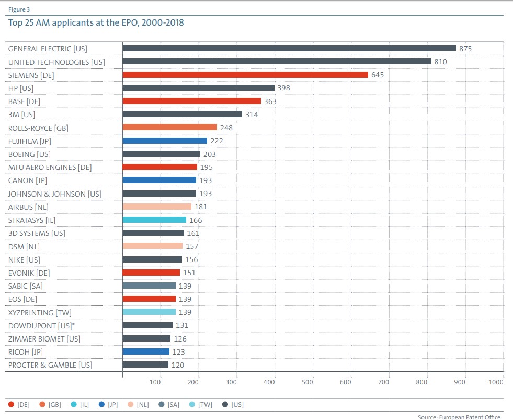Click the gray-blue [SA] legend dot
Viewport: 513px width, 420px height.
click(161, 405)
